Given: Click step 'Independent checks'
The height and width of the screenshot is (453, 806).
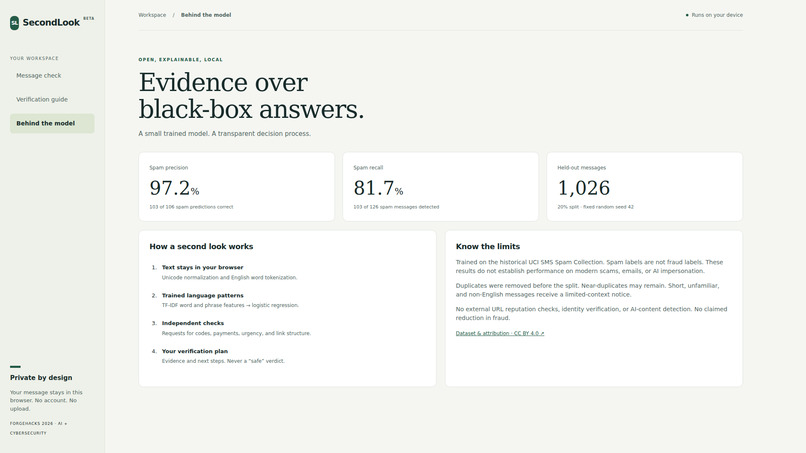Looking at the screenshot, I should click(x=193, y=323).
